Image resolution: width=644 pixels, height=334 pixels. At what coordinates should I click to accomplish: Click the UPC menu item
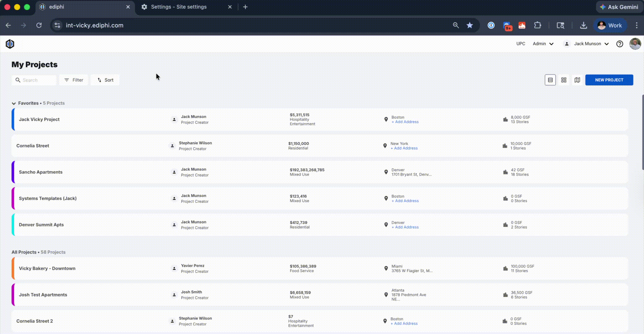coord(521,44)
